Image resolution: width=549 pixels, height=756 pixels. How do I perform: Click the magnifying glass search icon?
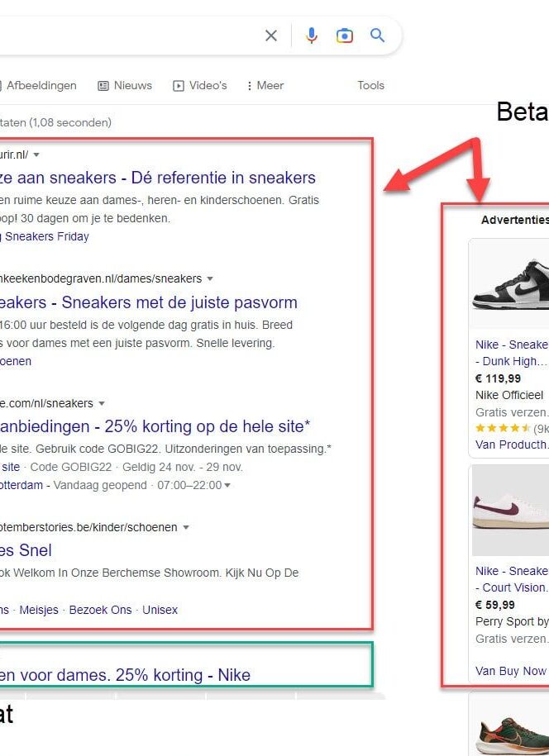tap(378, 36)
